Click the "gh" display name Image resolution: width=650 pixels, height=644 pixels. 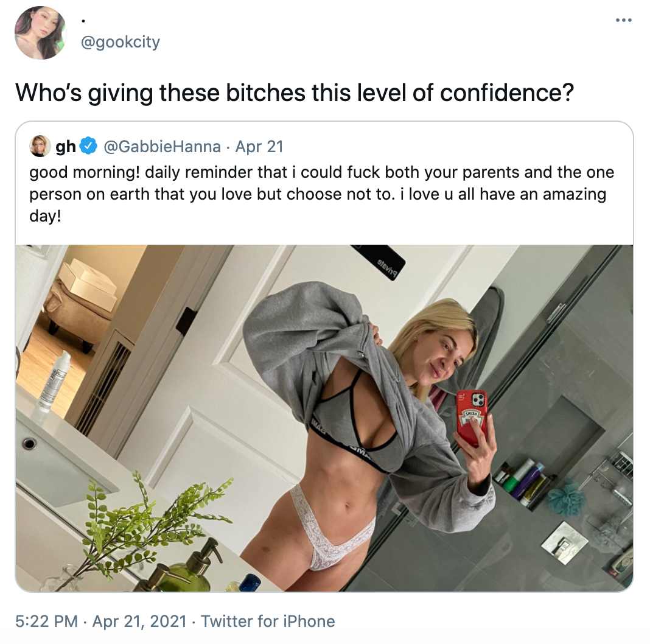click(66, 146)
